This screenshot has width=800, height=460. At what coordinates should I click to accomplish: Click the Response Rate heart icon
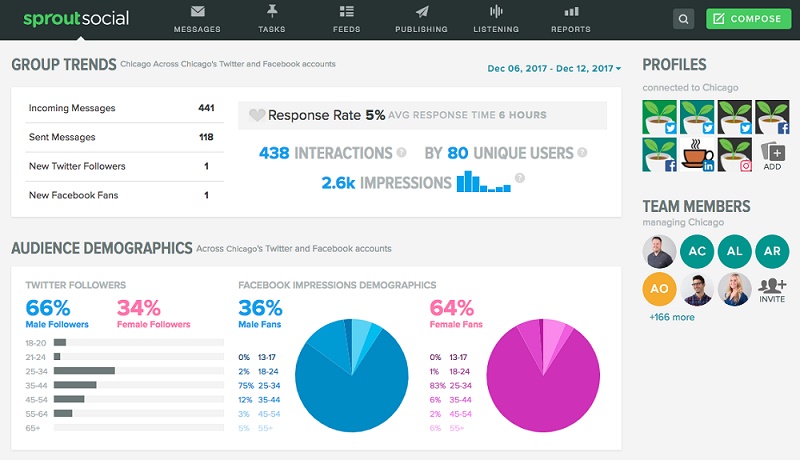click(257, 115)
